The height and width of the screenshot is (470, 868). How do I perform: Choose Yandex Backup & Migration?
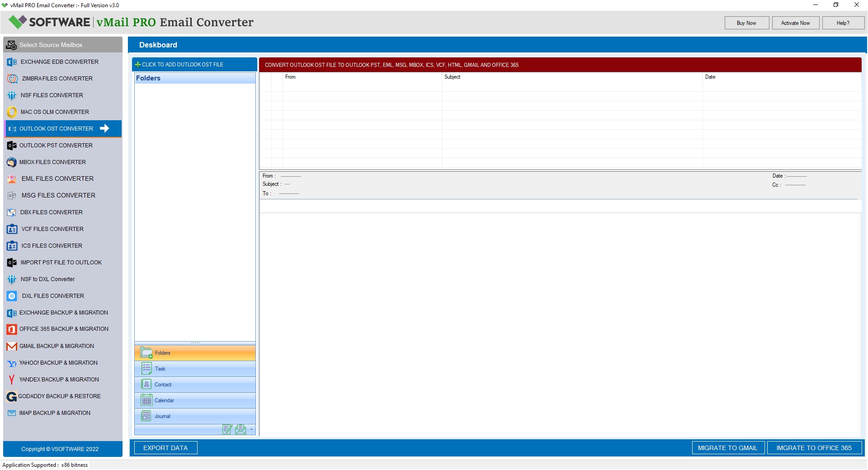[63, 380]
